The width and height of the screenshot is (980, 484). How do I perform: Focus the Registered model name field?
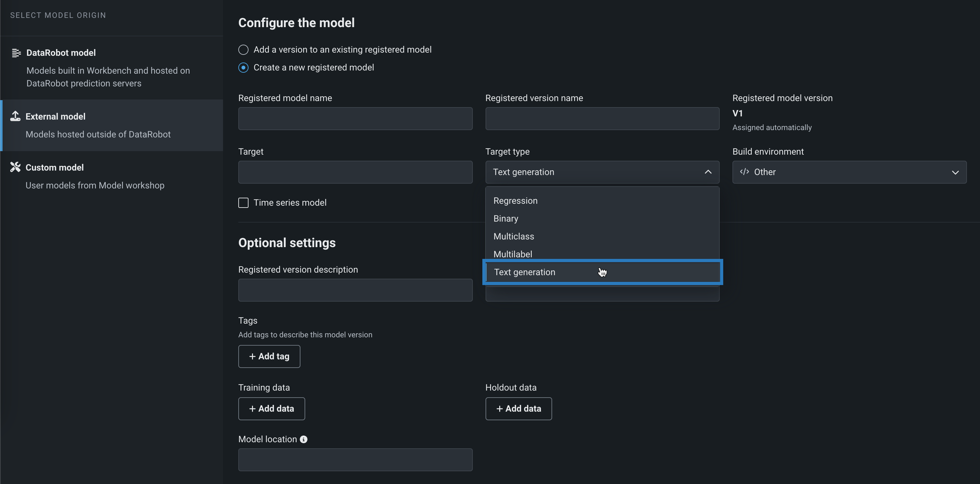pos(355,118)
